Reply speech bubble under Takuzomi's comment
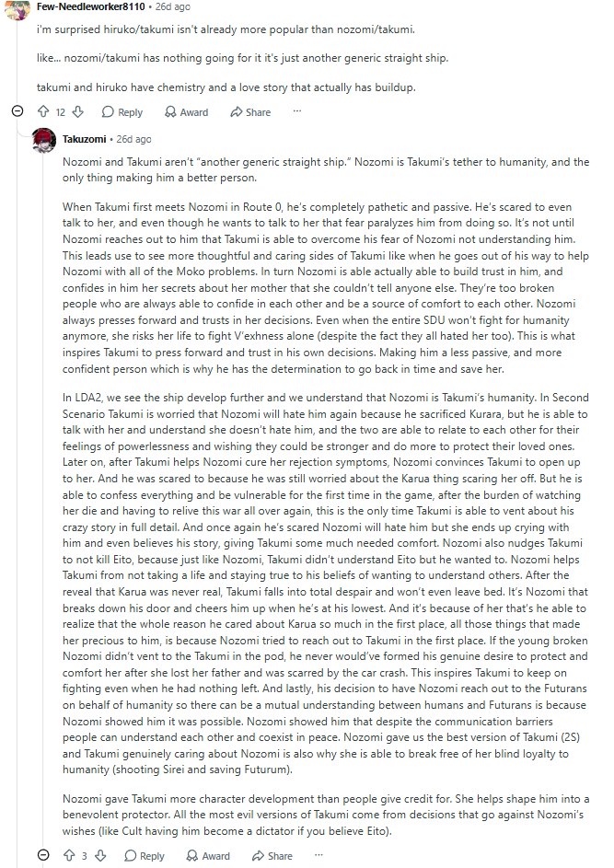614x868 pixels. [x=130, y=856]
